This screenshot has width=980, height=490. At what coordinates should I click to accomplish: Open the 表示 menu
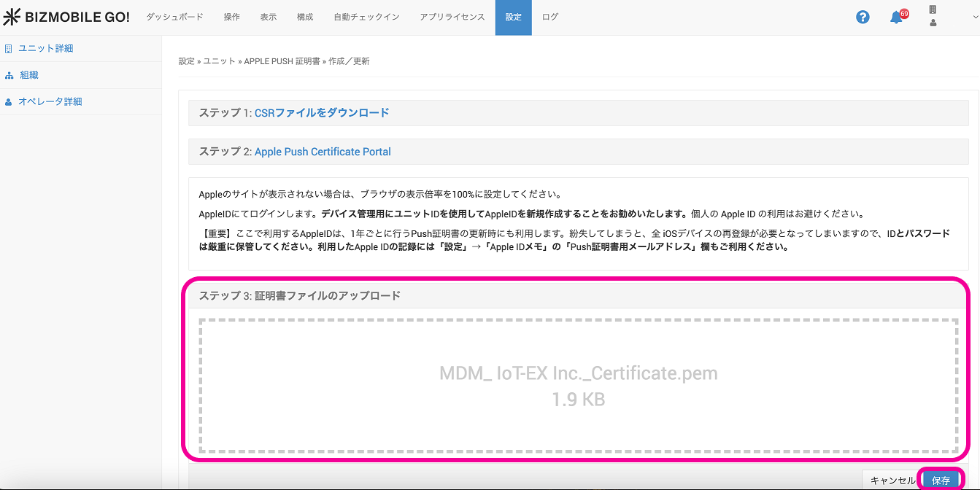click(268, 17)
